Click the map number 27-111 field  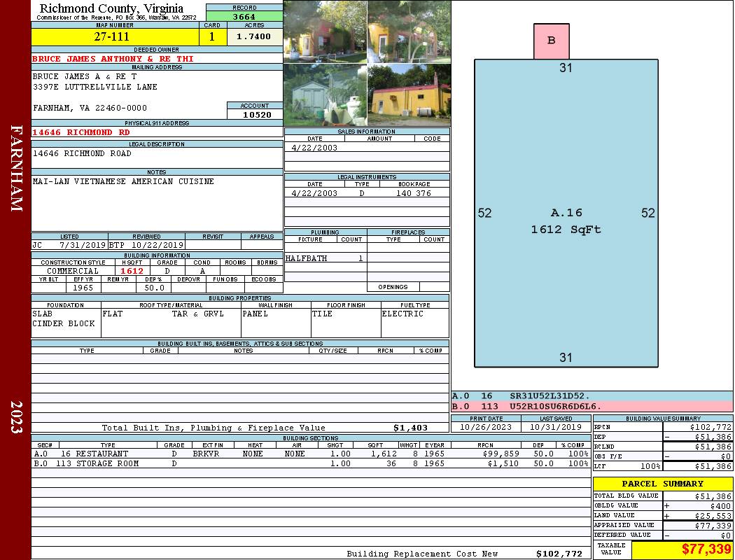tap(112, 37)
